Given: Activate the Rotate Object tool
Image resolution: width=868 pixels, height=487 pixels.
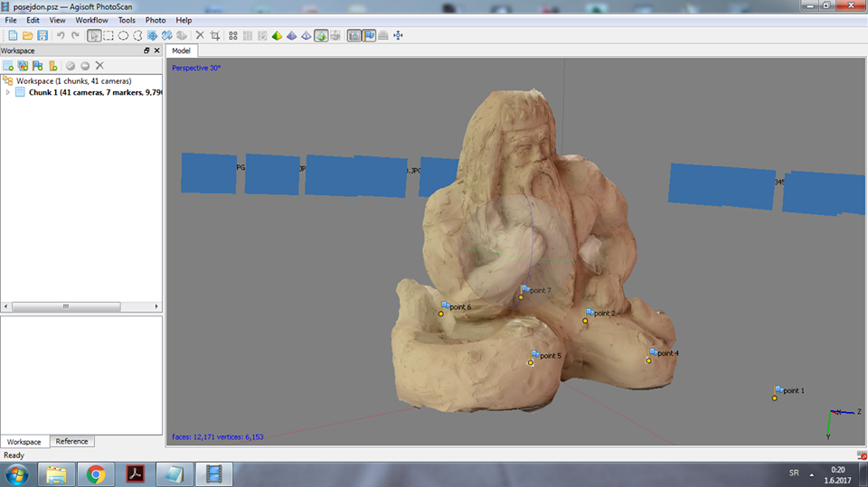Looking at the screenshot, I should point(182,35).
